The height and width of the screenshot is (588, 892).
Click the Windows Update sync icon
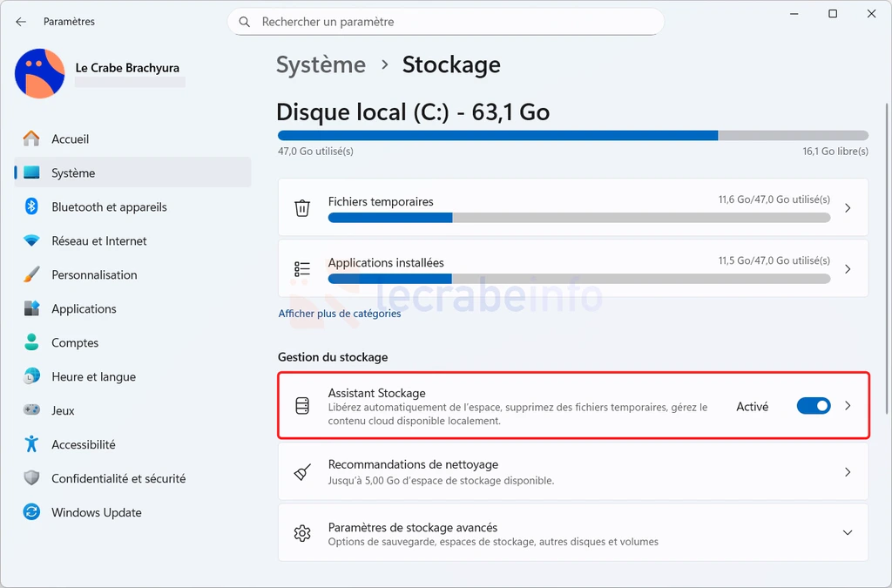coord(32,512)
